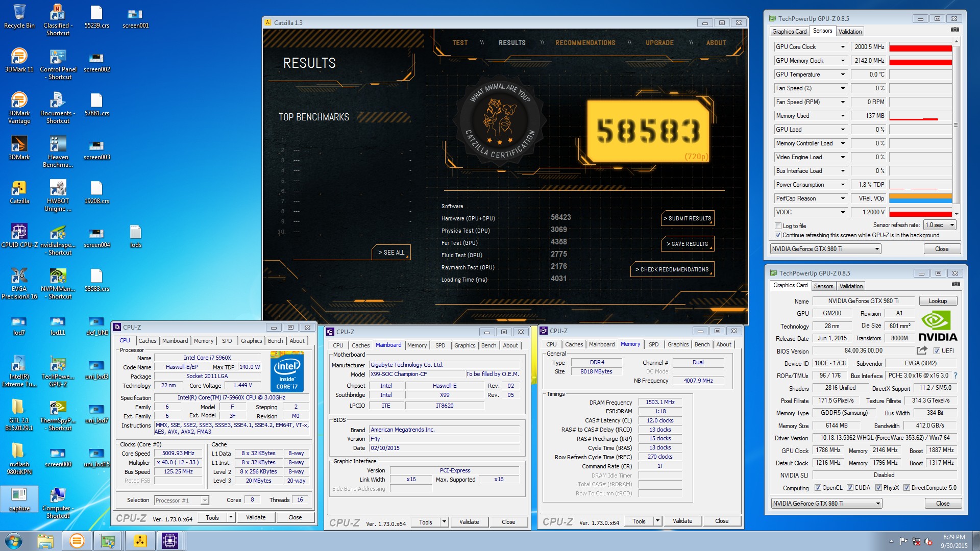Open the ThermSpy shortcut desktop icon

coord(58,415)
